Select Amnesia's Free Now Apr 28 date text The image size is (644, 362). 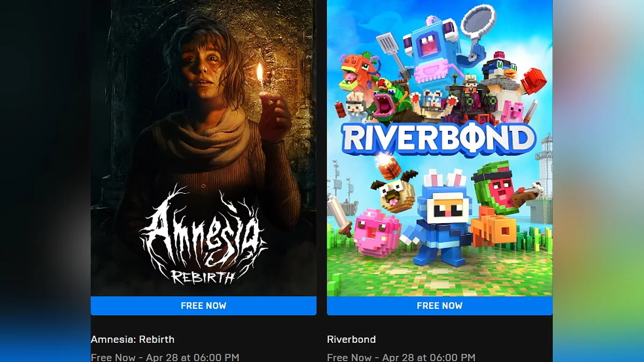[165, 357]
